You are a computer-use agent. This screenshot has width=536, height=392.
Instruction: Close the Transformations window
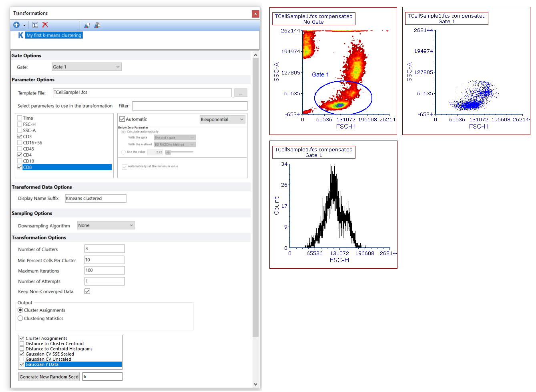tap(255, 14)
